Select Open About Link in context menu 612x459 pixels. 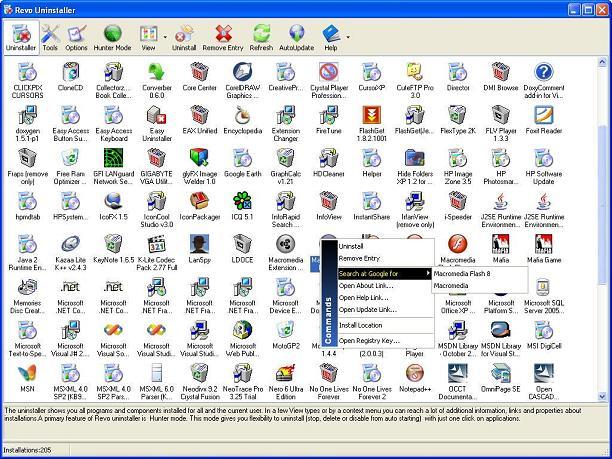(x=385, y=286)
